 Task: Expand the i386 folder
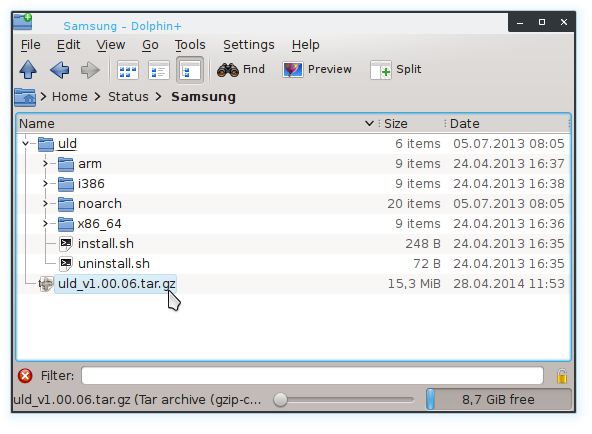click(45, 183)
